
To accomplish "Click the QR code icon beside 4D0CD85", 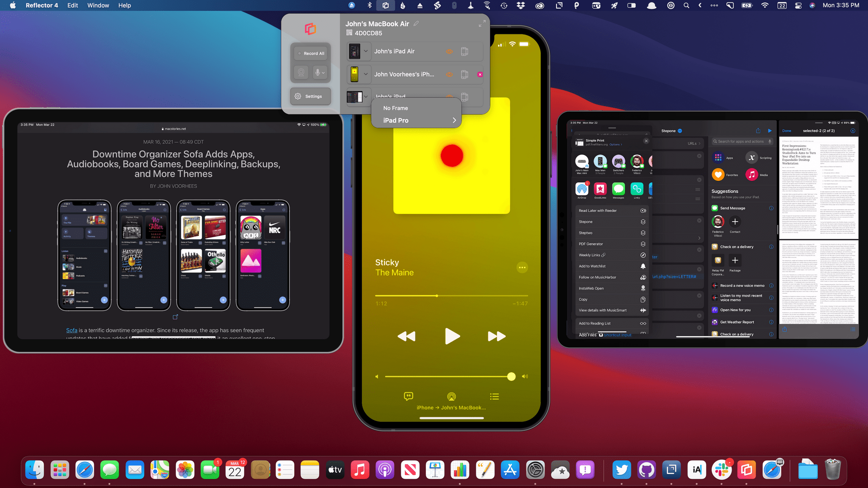I will 349,33.
